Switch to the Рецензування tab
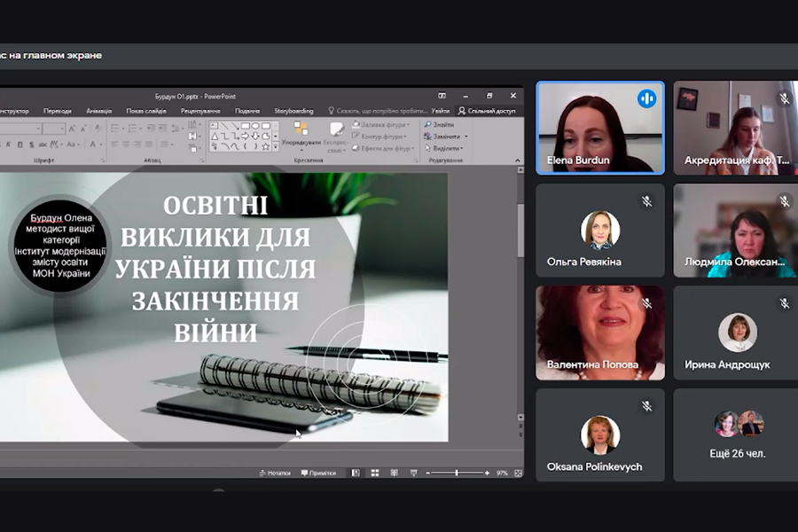 pos(199,111)
